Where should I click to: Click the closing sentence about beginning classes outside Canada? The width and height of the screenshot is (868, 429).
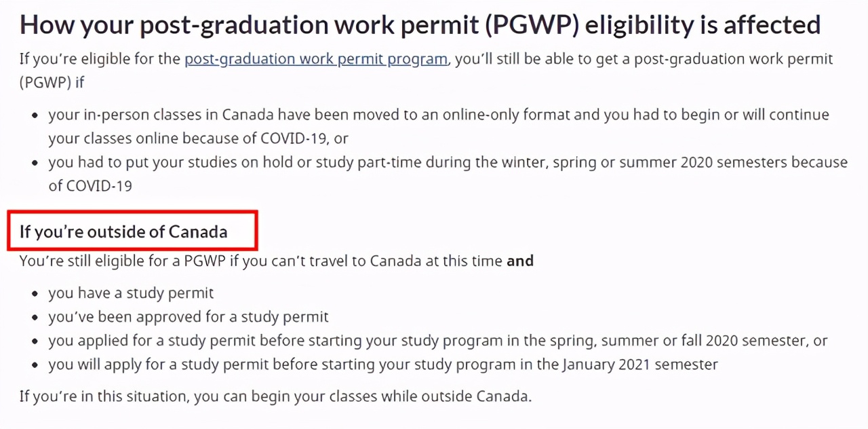pyautogui.click(x=275, y=396)
